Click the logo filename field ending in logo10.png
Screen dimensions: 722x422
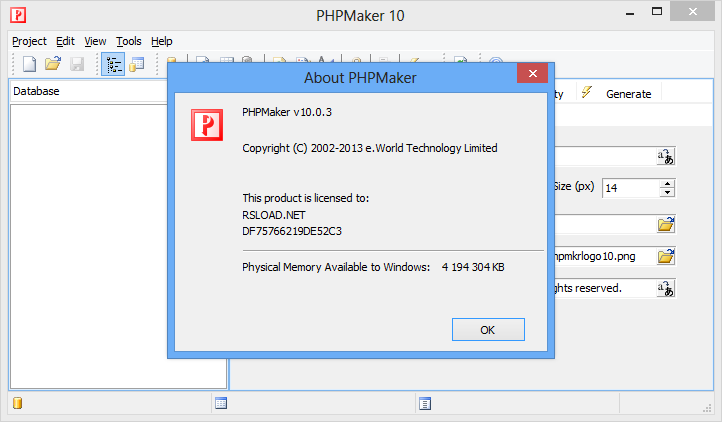(606, 256)
